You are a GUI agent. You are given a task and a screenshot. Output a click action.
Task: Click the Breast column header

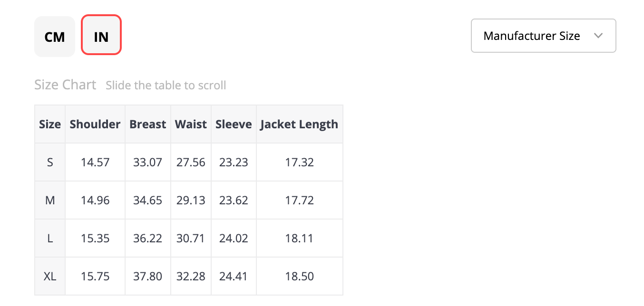coord(148,124)
